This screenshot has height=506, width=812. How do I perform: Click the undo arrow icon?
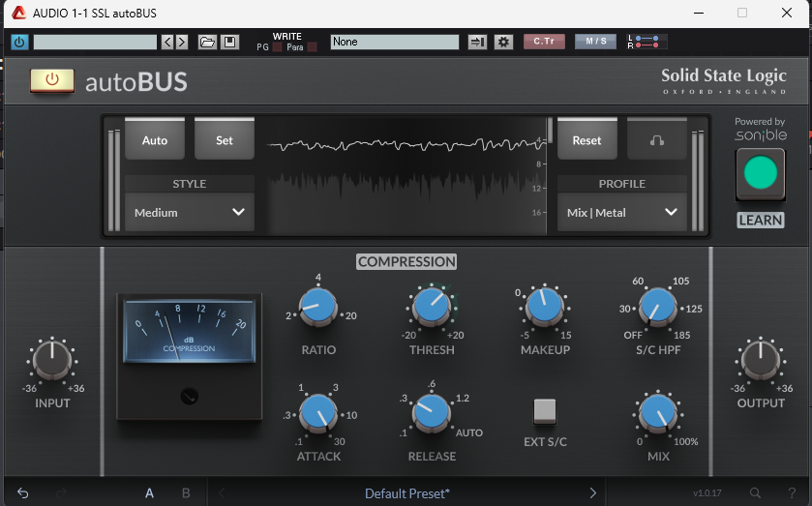coord(23,493)
